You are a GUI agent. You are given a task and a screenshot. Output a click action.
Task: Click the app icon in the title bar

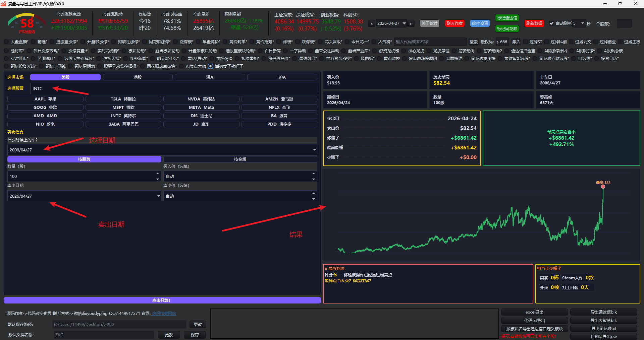[x=4, y=4]
